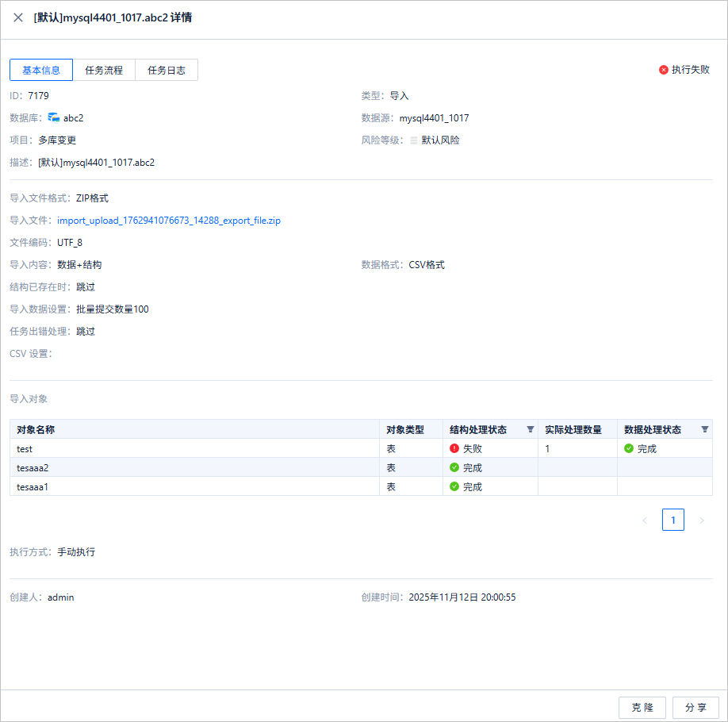Click the red failed icon in test row
This screenshot has width=728, height=722.
[454, 448]
